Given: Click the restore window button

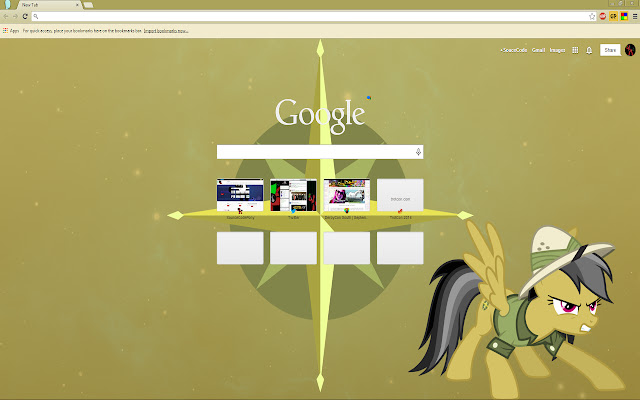Looking at the screenshot, I should pyautogui.click(x=621, y=3).
